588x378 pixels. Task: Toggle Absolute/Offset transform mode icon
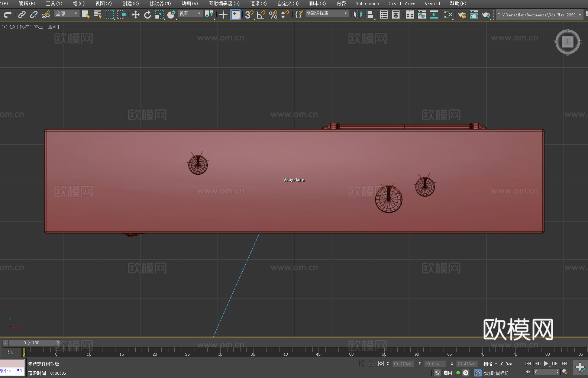point(381,364)
